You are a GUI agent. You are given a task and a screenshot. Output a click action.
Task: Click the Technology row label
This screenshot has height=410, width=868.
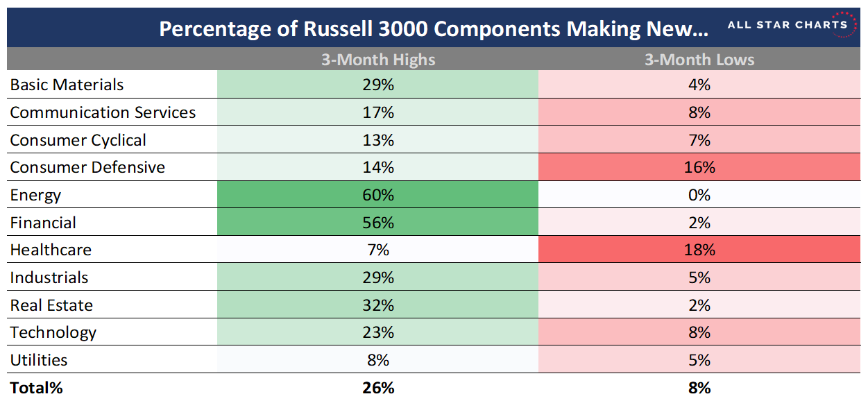[x=53, y=332]
